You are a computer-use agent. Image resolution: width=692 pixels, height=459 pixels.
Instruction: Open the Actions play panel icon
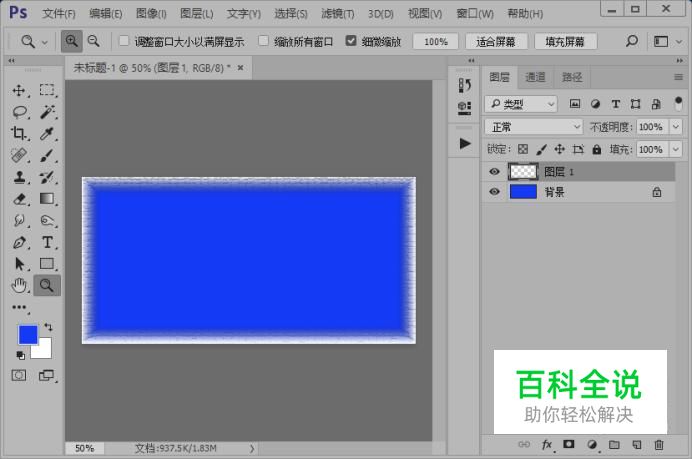[464, 143]
